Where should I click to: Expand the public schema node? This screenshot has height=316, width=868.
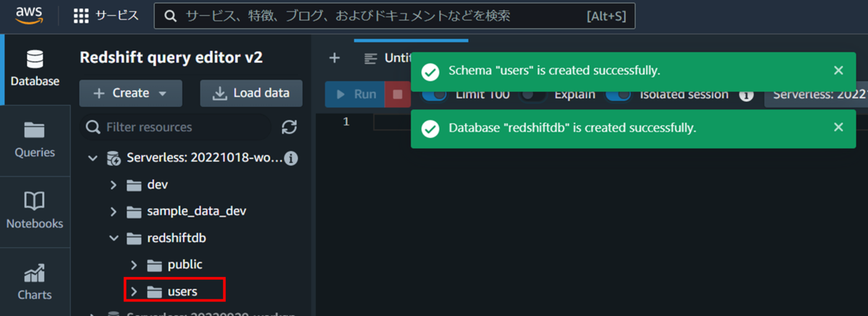tap(133, 265)
